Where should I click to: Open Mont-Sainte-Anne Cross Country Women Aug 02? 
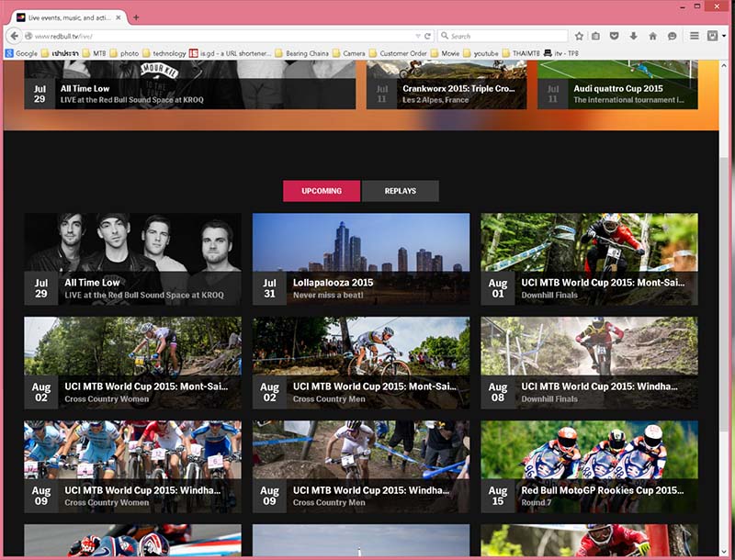132,363
